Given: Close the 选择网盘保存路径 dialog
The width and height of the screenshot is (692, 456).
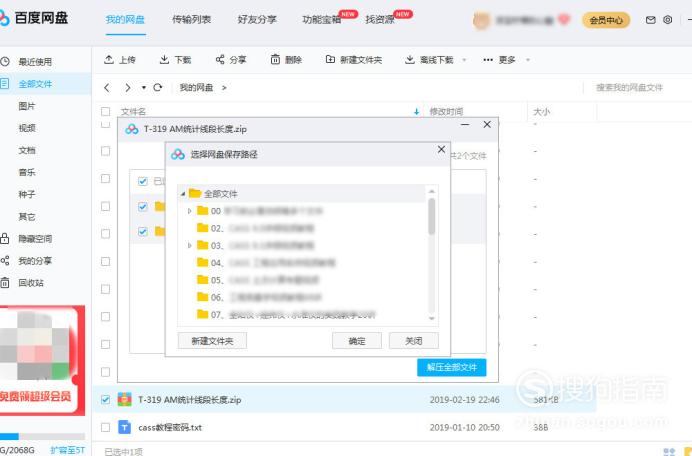Looking at the screenshot, I should click(441, 150).
